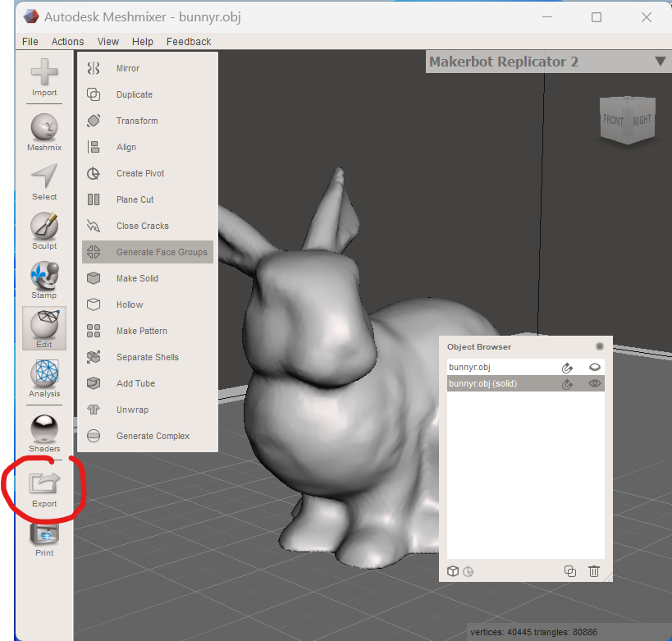
Task: Select Plane Cut in the Edit list
Action: coord(135,199)
